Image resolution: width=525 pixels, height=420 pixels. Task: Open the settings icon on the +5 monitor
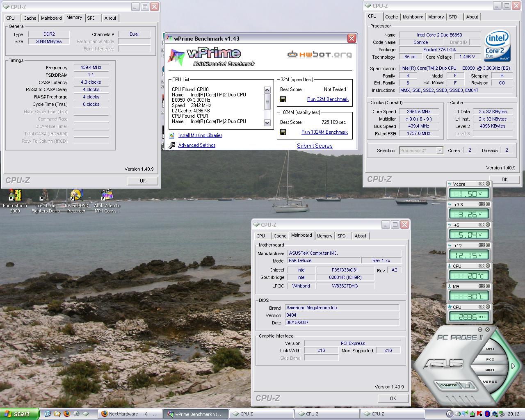pos(482,225)
